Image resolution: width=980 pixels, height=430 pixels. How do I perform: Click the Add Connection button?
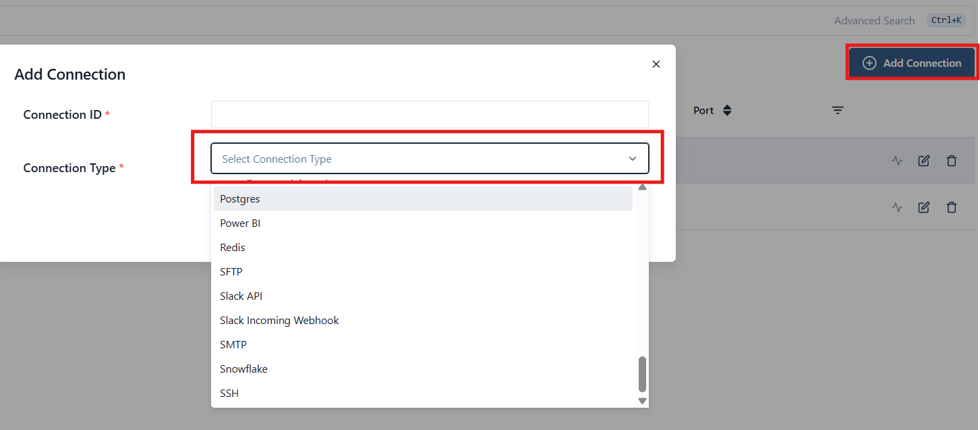click(x=912, y=63)
